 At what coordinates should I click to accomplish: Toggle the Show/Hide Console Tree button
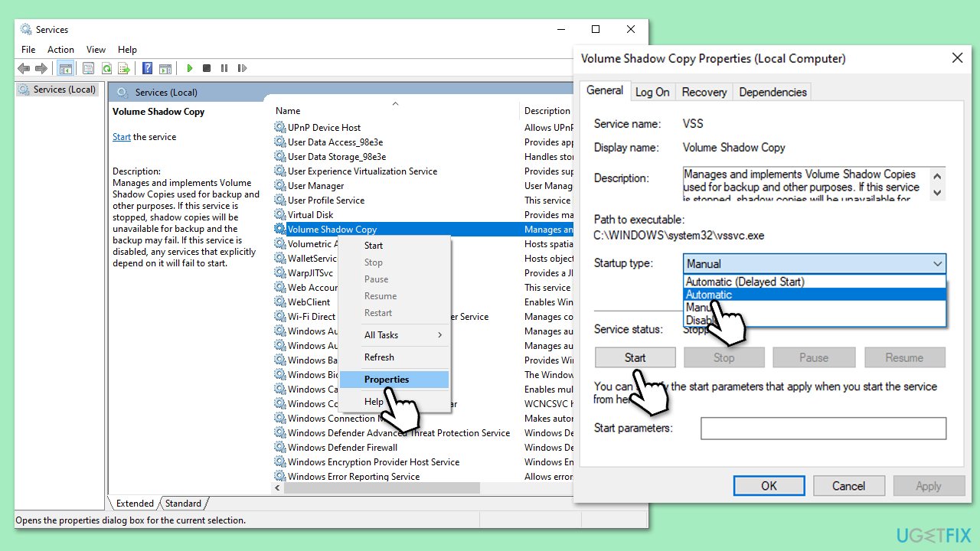pyautogui.click(x=65, y=68)
